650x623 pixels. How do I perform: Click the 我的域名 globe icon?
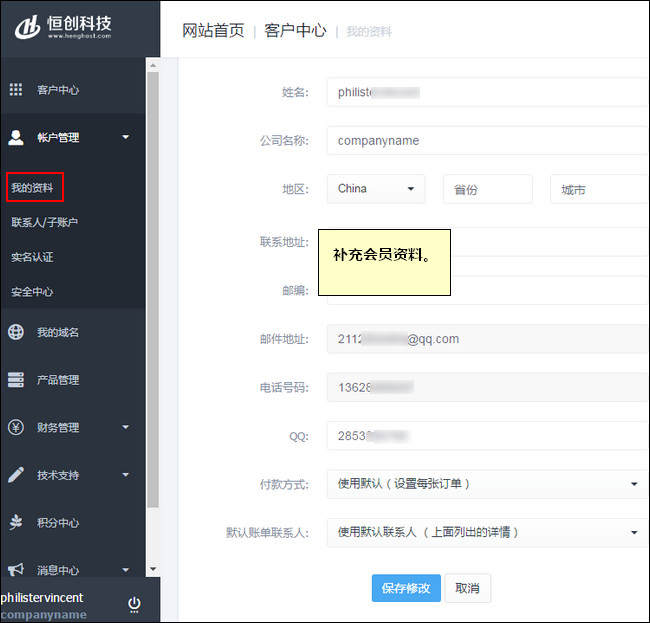pos(16,332)
